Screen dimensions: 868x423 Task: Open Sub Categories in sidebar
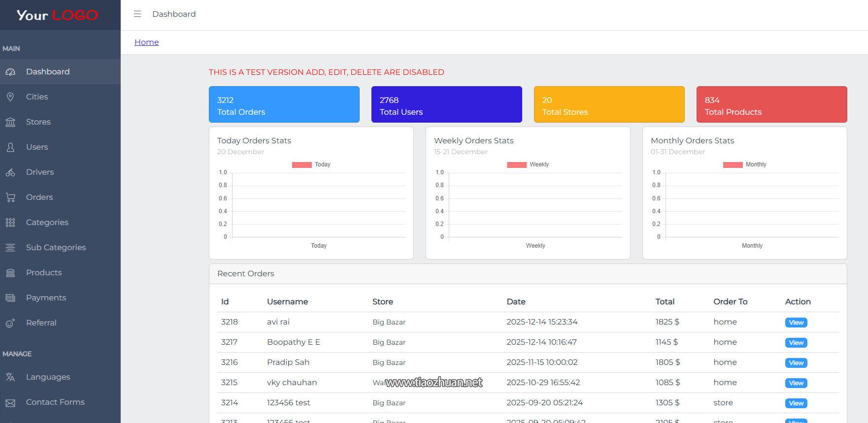[x=56, y=248]
